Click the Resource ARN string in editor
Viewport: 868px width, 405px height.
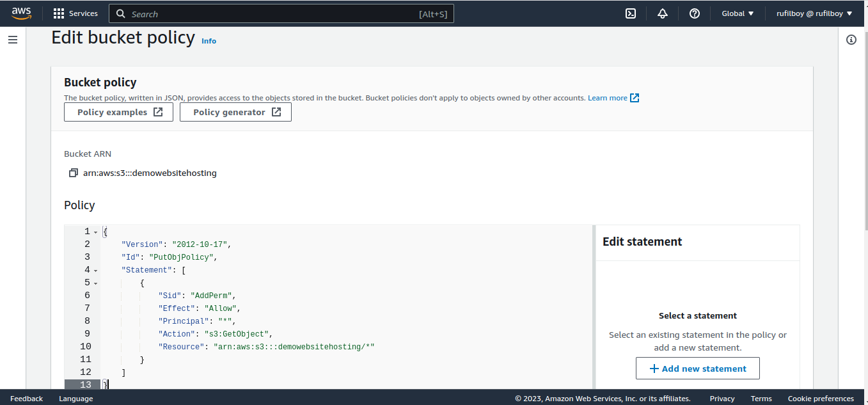tap(294, 347)
